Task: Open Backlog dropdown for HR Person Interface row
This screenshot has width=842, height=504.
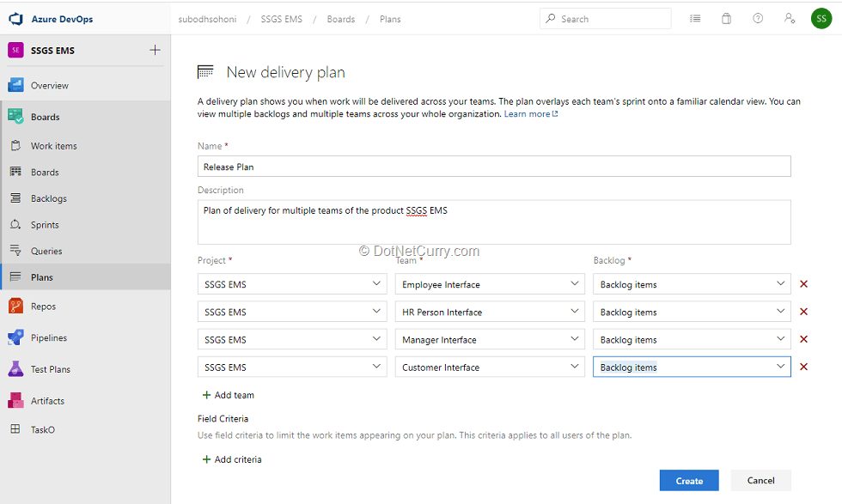Action: click(692, 312)
